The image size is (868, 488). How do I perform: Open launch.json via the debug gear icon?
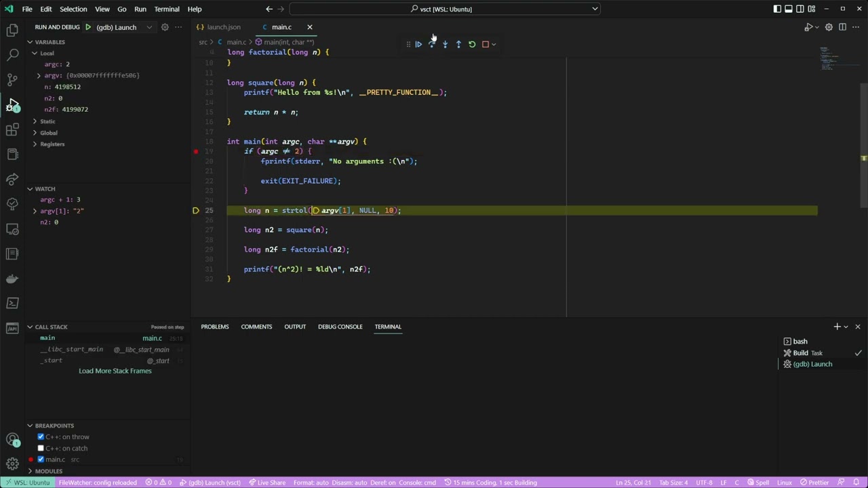pos(165,27)
